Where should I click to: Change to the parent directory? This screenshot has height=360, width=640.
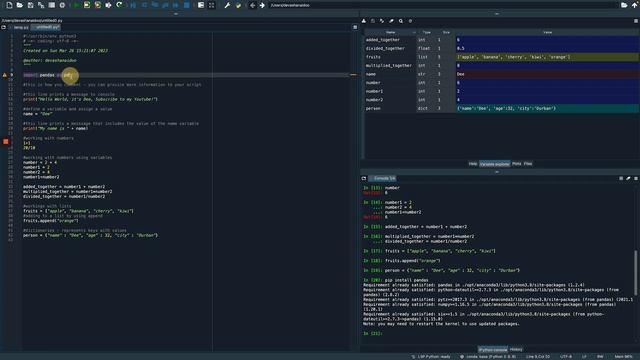(x=635, y=5)
